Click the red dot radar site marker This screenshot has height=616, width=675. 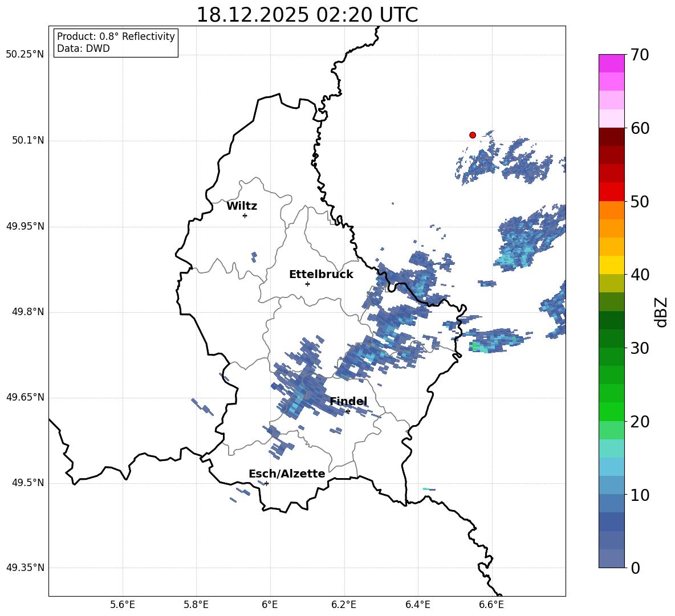(x=472, y=135)
